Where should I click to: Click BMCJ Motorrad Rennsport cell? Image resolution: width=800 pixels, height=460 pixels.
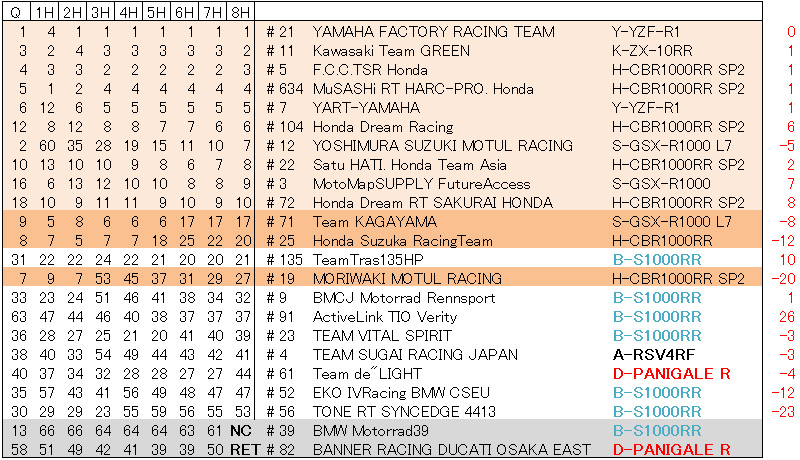[404, 298]
